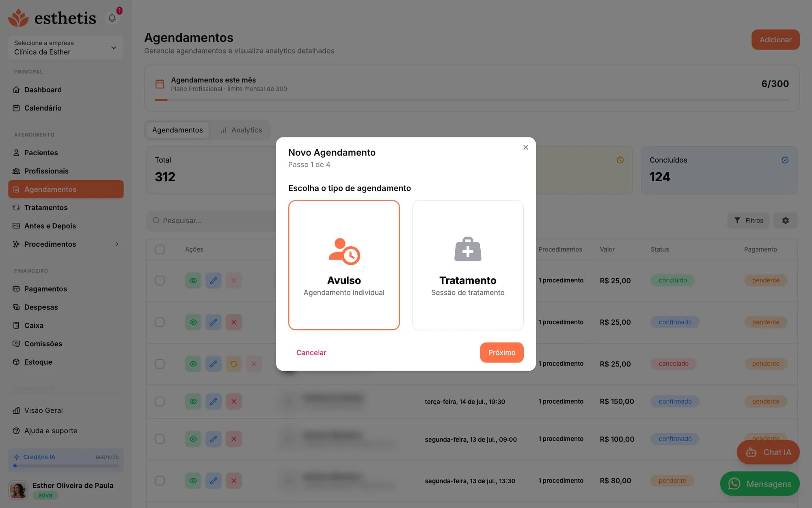Click the Ajuda e suporte icon
Screen dimensions: 812x508
(x=16, y=431)
